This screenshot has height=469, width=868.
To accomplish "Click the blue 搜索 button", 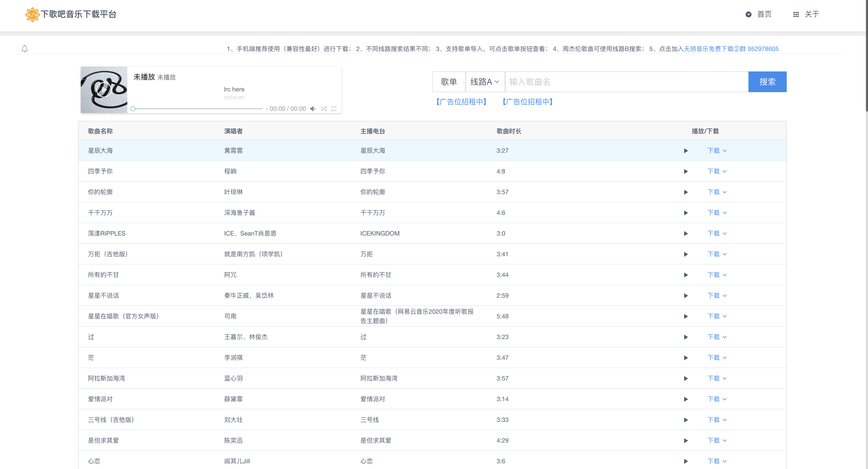I will (767, 82).
